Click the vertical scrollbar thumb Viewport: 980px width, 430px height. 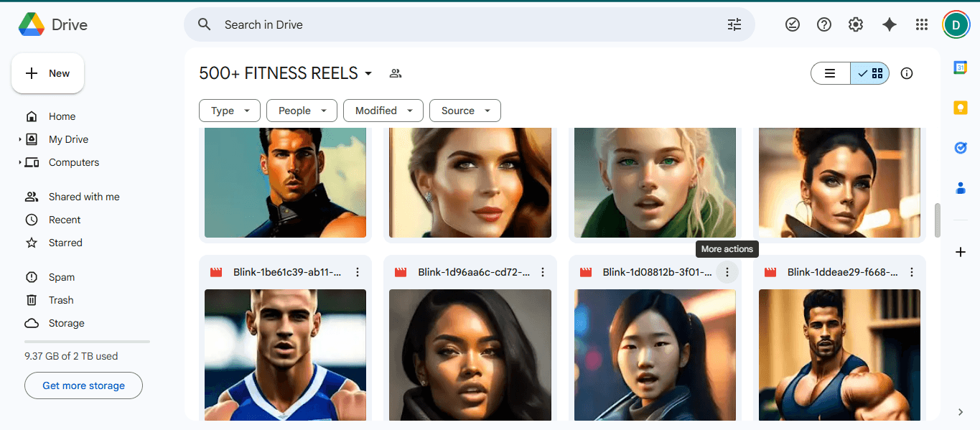point(937,220)
